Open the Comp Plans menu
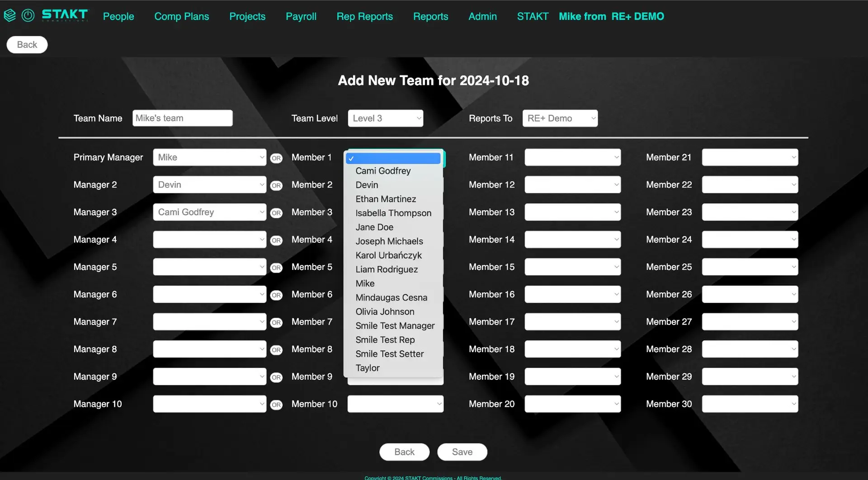Screen dimensions: 868x480 click(182, 16)
